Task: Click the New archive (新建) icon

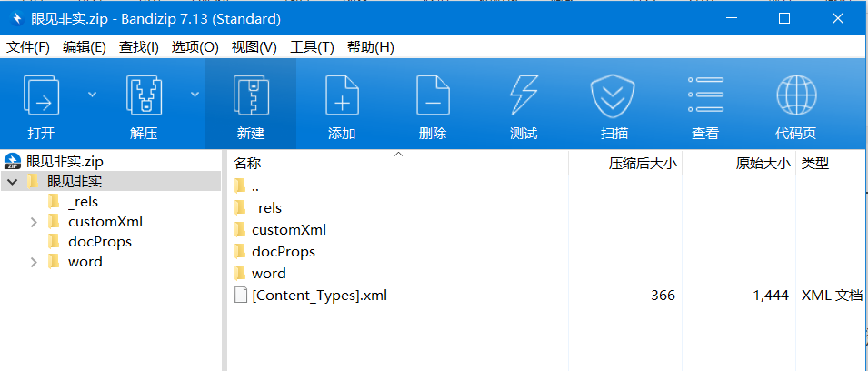Action: point(251,95)
